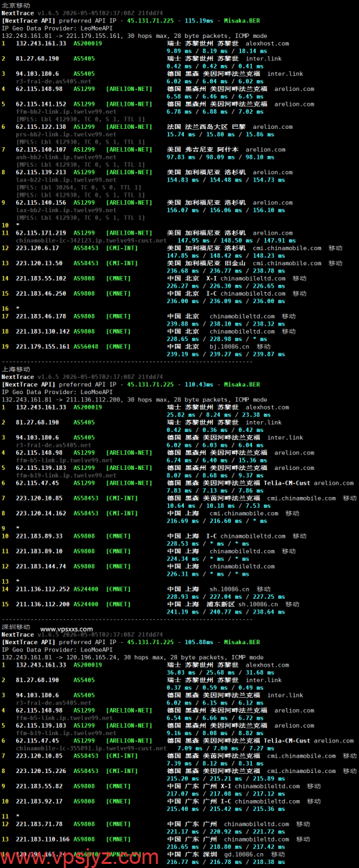Click IP address 221.183.89.33
The height and width of the screenshot is (868, 359).
tap(39, 536)
